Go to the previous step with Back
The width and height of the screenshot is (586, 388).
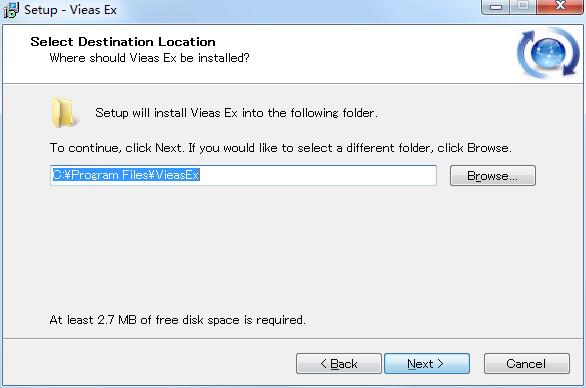[339, 363]
